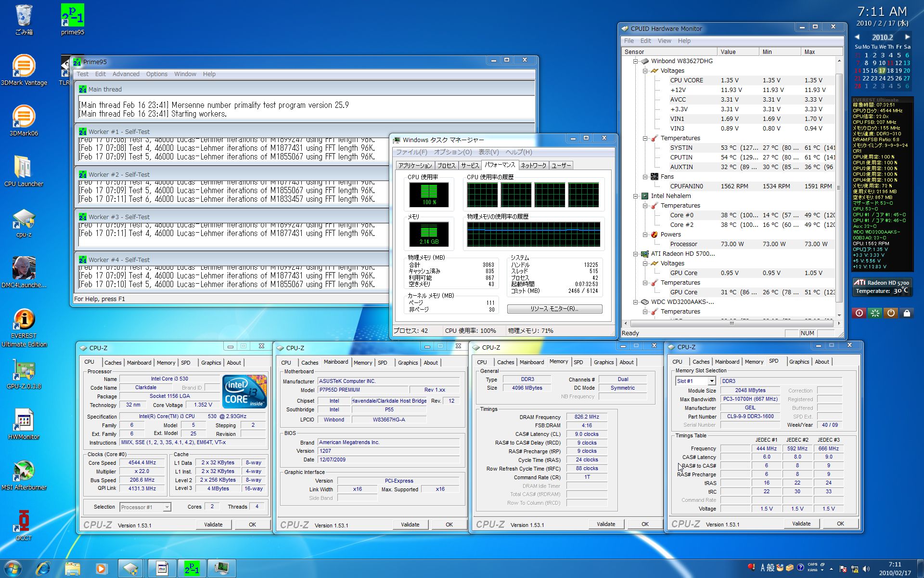924x578 pixels.
Task: Launch MSI Afterburner from the desktop
Action: [x=24, y=471]
